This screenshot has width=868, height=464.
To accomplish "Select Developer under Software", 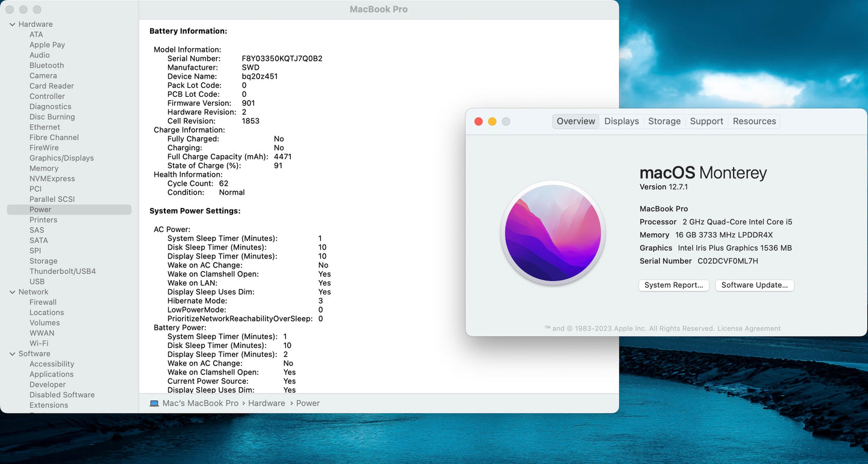I will tap(48, 385).
